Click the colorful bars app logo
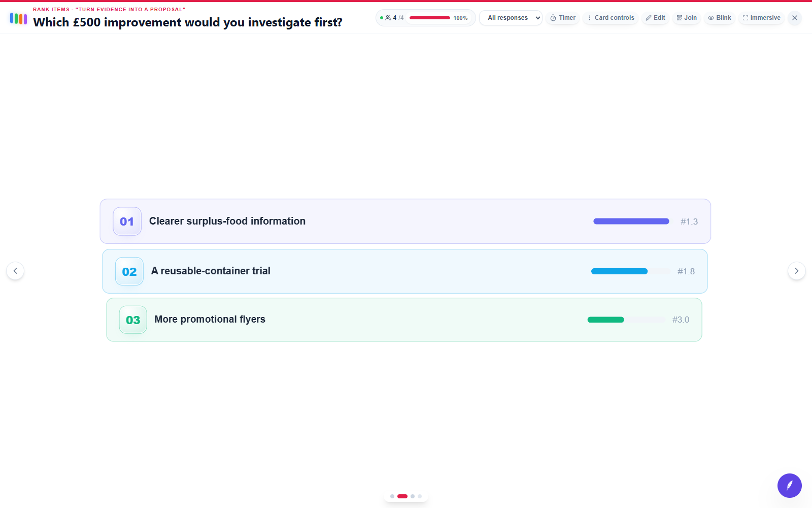 pos(18,19)
